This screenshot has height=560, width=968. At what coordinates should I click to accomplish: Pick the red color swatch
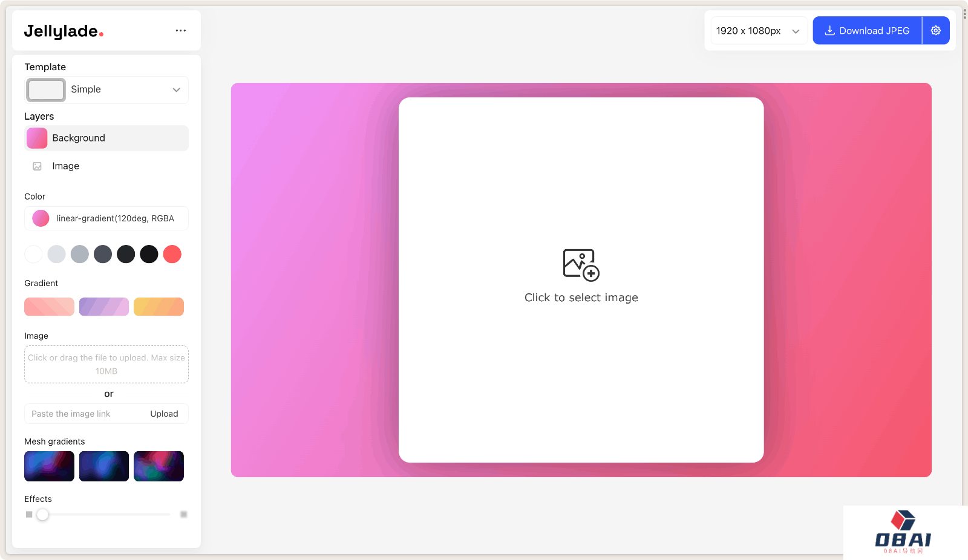(x=172, y=254)
